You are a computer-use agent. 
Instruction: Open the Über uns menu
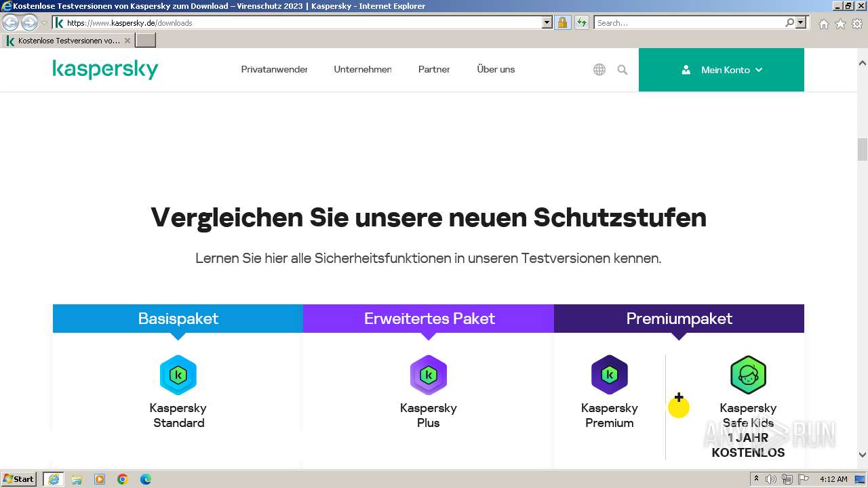(x=496, y=69)
